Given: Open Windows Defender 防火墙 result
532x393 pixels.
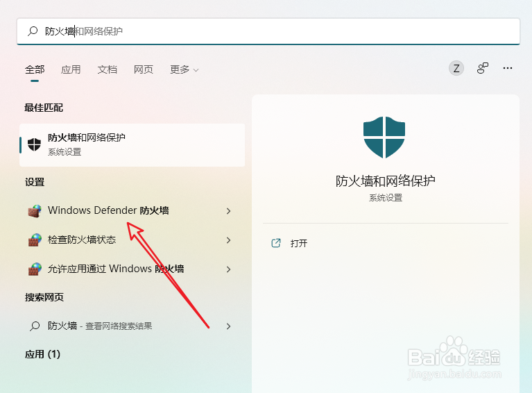Looking at the screenshot, I should pos(132,210).
